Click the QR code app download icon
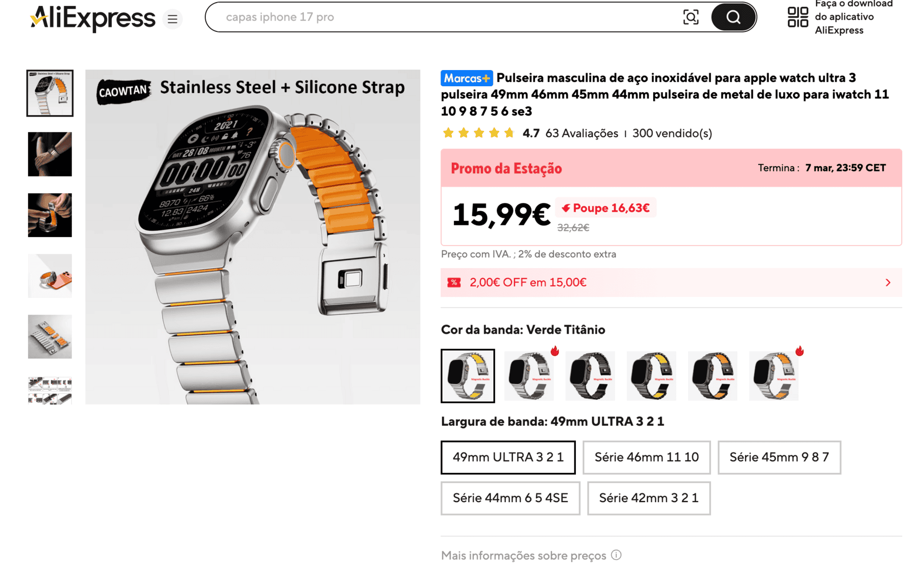 797,17
